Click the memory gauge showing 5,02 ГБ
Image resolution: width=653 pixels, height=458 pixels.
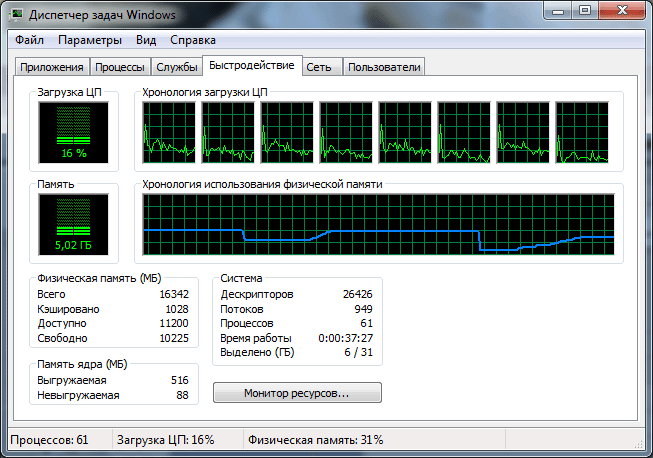(73, 224)
